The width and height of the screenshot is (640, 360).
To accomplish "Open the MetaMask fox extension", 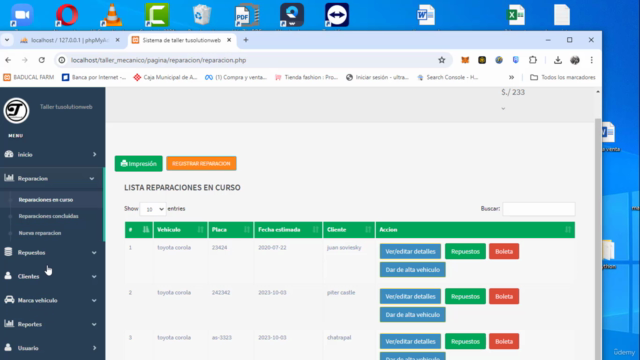I will 465,60.
